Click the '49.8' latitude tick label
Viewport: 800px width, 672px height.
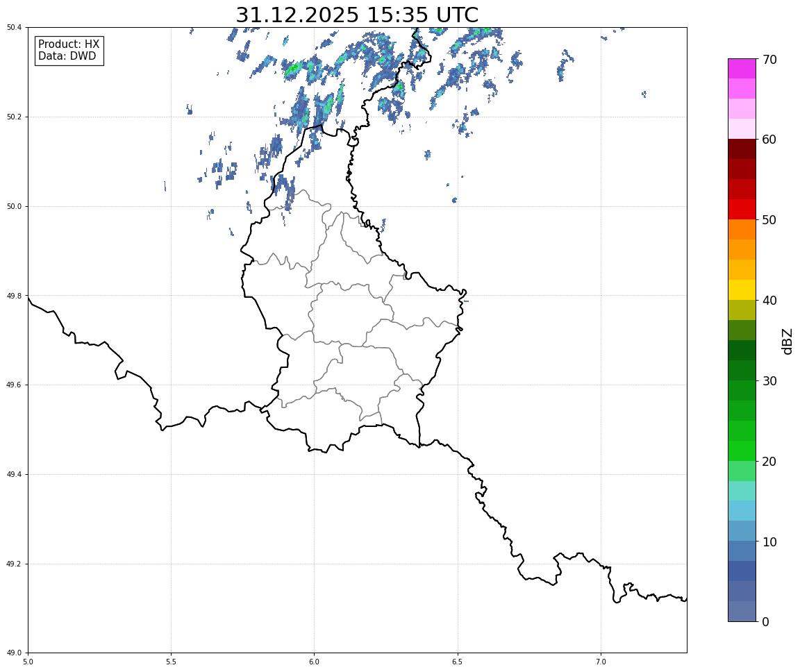[x=14, y=296]
